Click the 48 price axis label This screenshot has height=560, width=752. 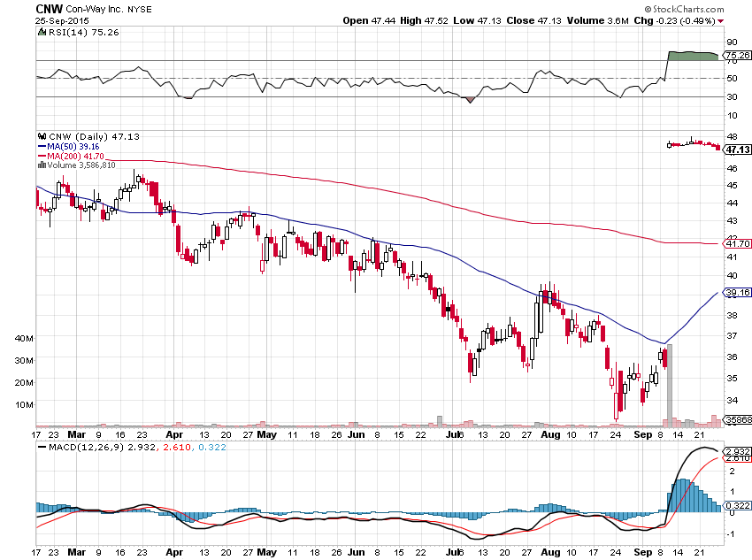pyautogui.click(x=733, y=136)
